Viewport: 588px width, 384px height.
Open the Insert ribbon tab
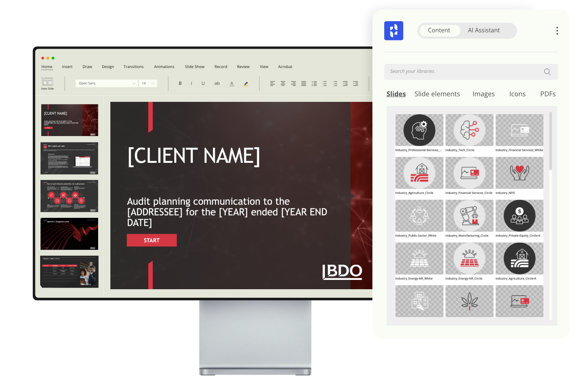pyautogui.click(x=67, y=67)
